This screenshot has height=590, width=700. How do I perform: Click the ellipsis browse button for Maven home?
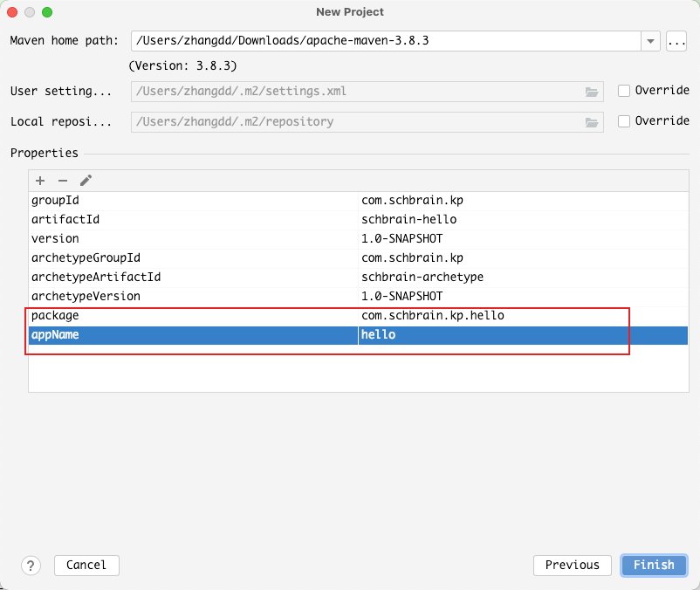(x=676, y=41)
